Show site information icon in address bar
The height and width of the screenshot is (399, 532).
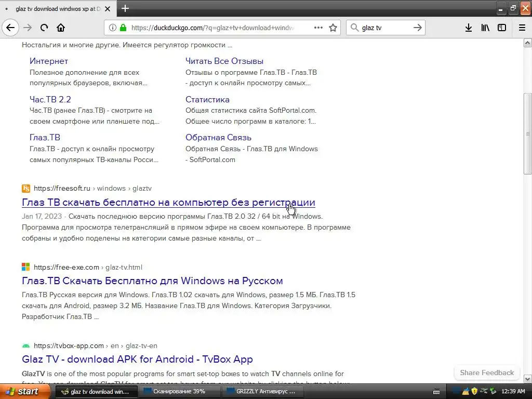tap(112, 28)
